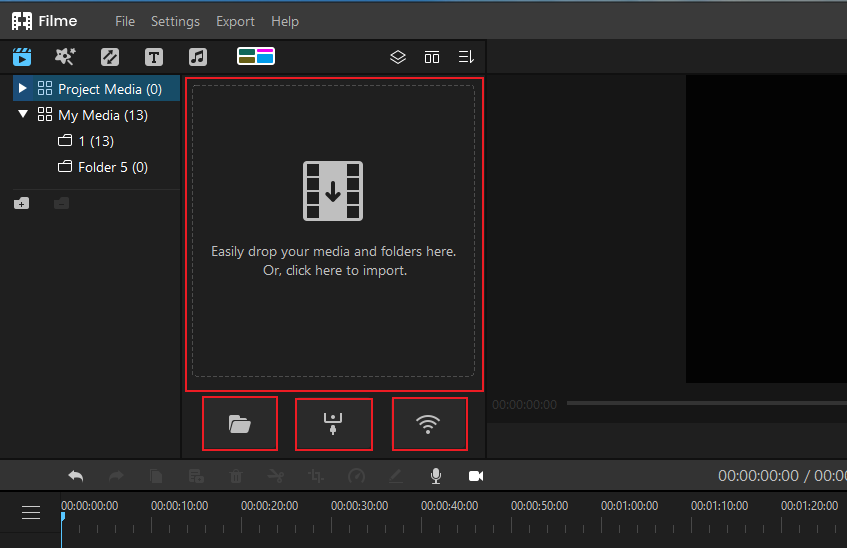Click the paste clip icon
Viewport: 847px width, 548px height.
[x=196, y=476]
